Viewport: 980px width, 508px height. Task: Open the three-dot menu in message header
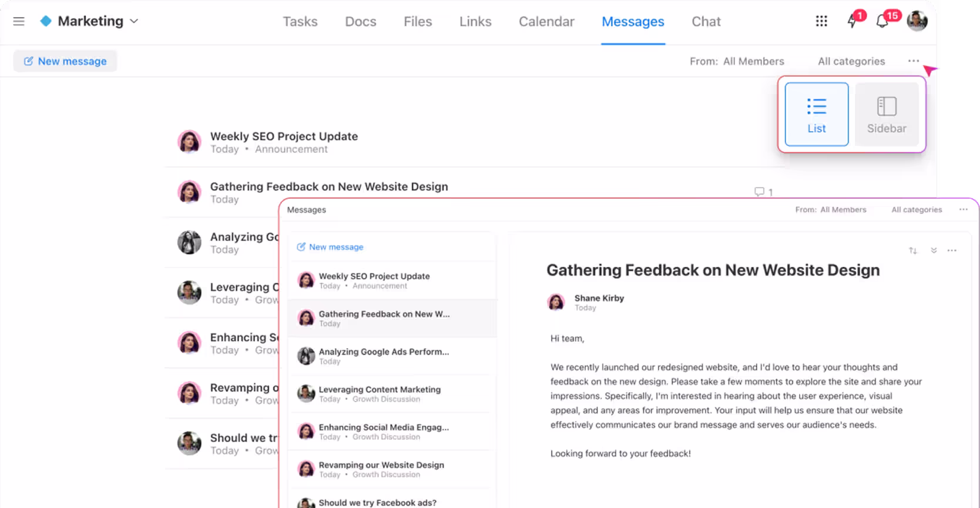[x=952, y=250]
